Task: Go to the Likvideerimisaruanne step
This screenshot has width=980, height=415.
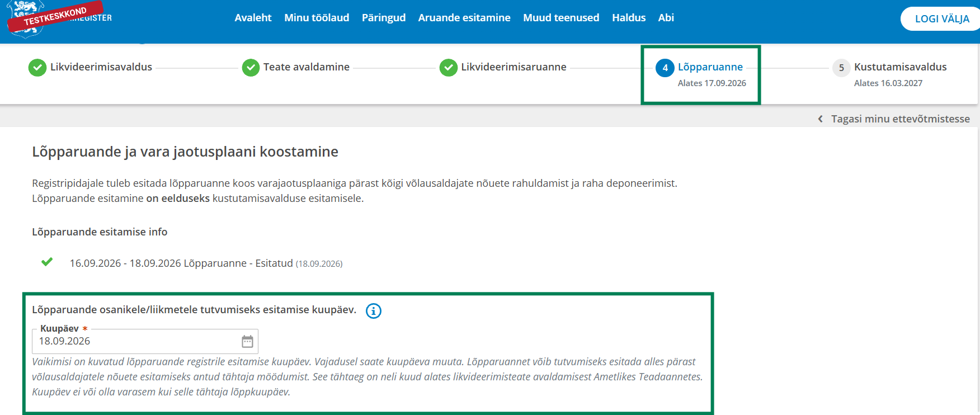Action: point(513,67)
